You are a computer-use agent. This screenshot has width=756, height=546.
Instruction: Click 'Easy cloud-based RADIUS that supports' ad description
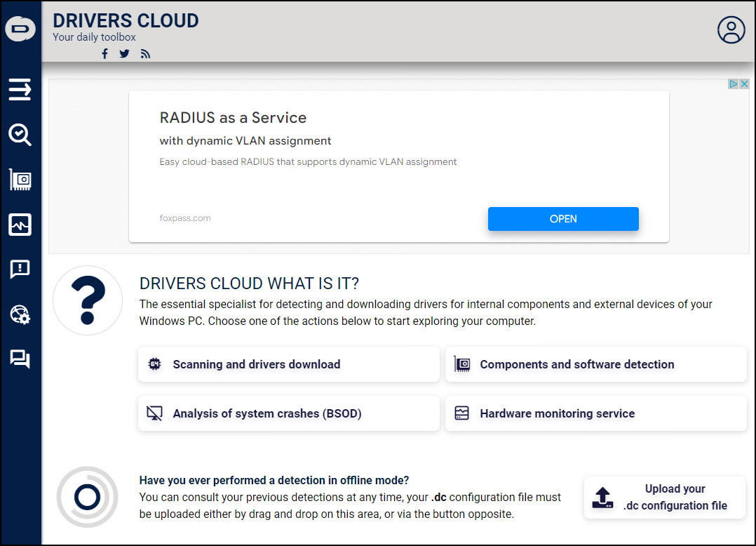(308, 161)
